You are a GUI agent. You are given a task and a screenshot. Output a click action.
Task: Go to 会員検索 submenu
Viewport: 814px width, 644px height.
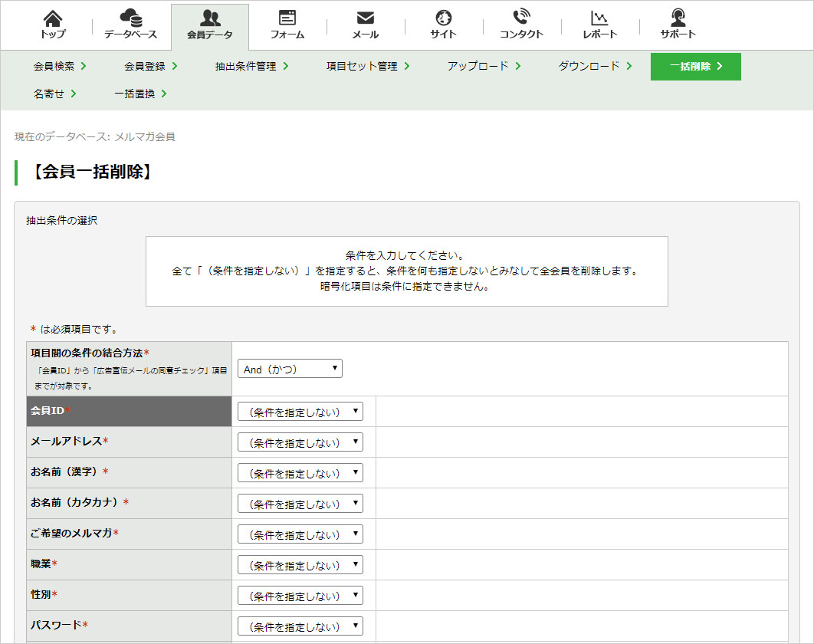point(60,67)
